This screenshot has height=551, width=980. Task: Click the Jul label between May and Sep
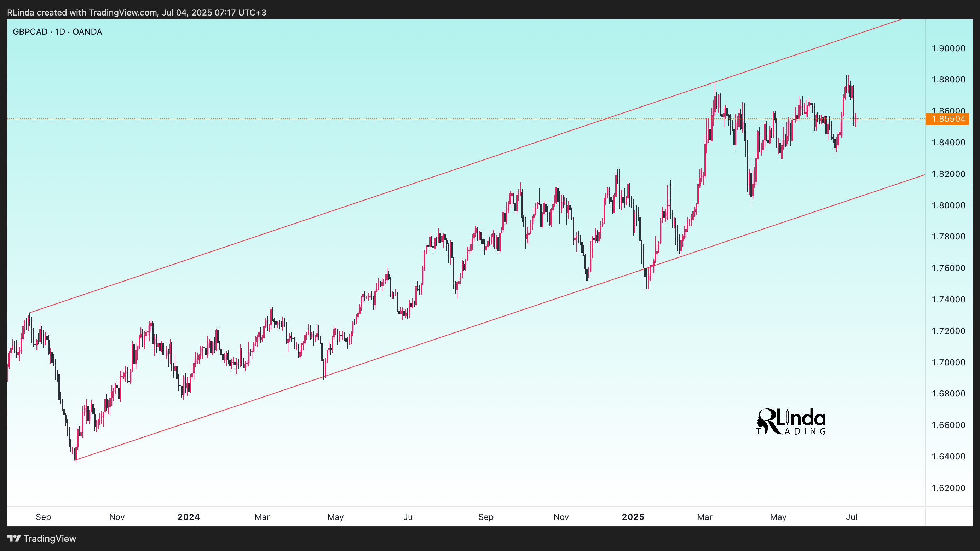(409, 517)
